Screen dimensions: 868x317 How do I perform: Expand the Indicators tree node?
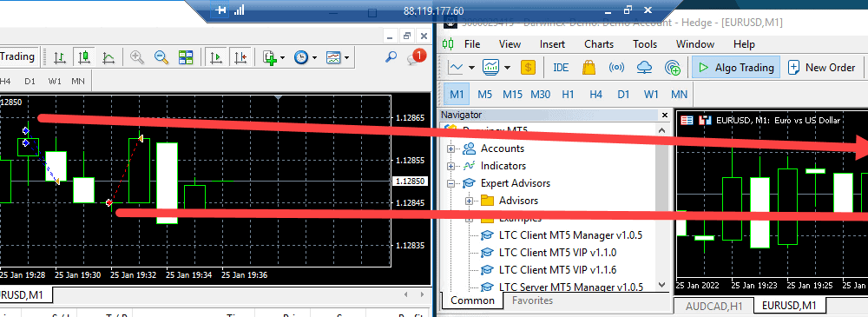(450, 166)
